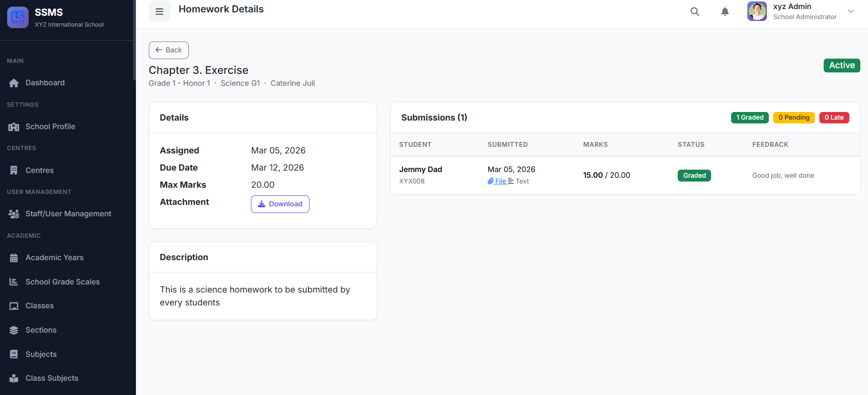Go back using the Back button
868x395 pixels.
coord(169,50)
